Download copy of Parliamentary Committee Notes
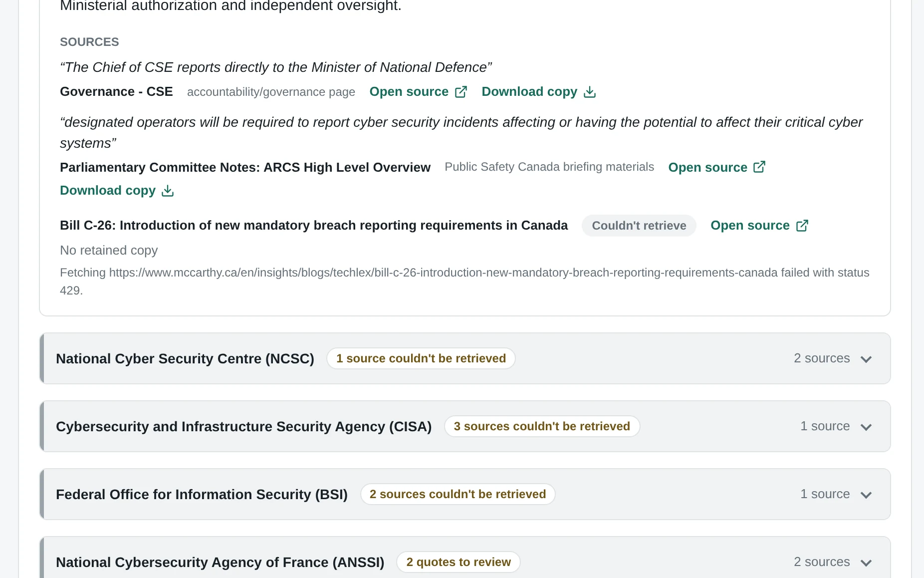Viewport: 924px width, 578px height. pyautogui.click(x=117, y=191)
